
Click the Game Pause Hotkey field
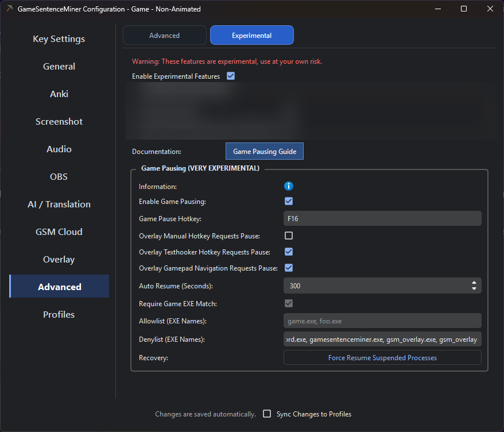(x=382, y=219)
